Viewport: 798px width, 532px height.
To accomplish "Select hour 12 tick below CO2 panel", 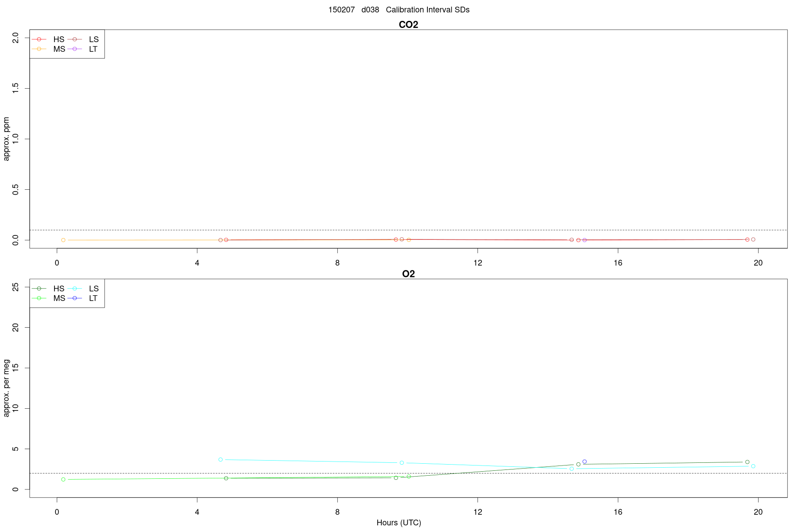I will point(477,263).
